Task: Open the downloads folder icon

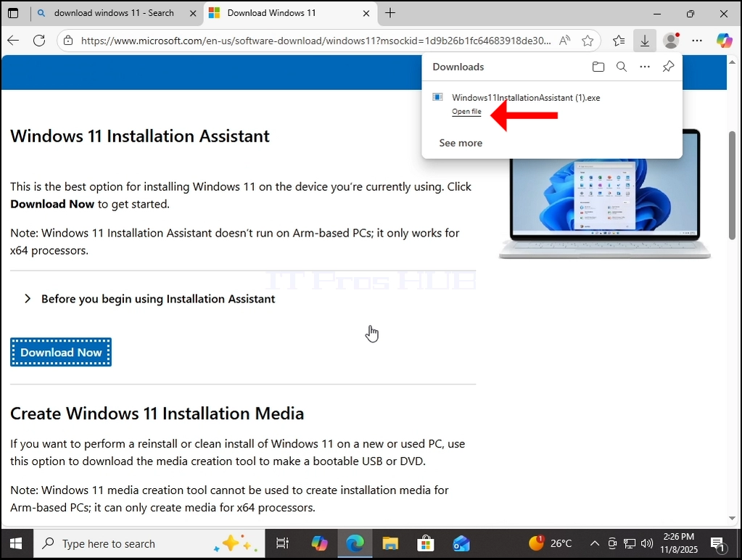Action: coord(598,67)
